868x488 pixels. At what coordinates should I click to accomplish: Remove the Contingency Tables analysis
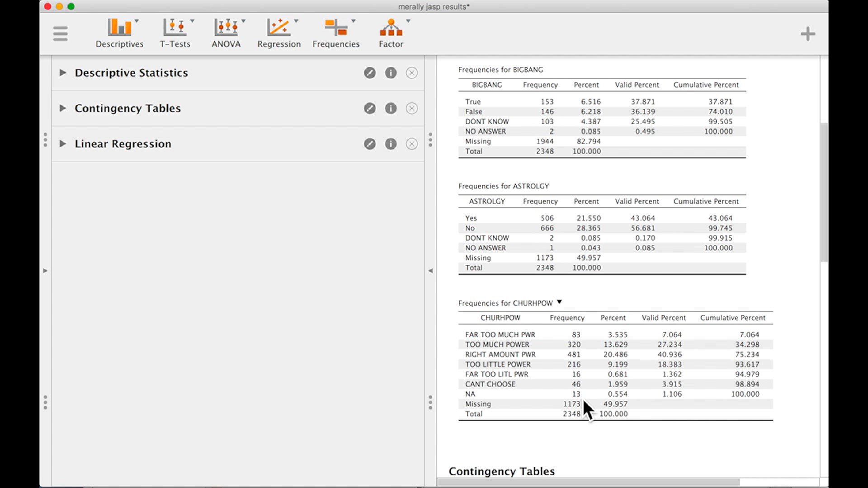click(411, 108)
